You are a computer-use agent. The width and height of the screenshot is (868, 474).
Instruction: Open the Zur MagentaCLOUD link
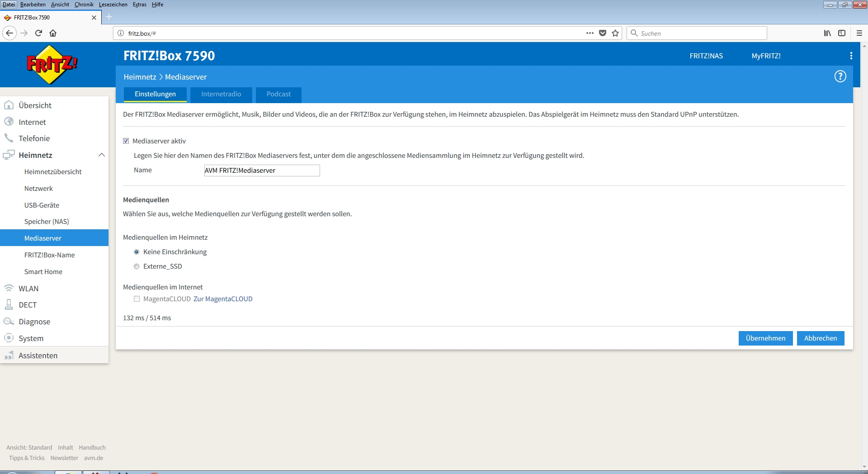tap(223, 299)
